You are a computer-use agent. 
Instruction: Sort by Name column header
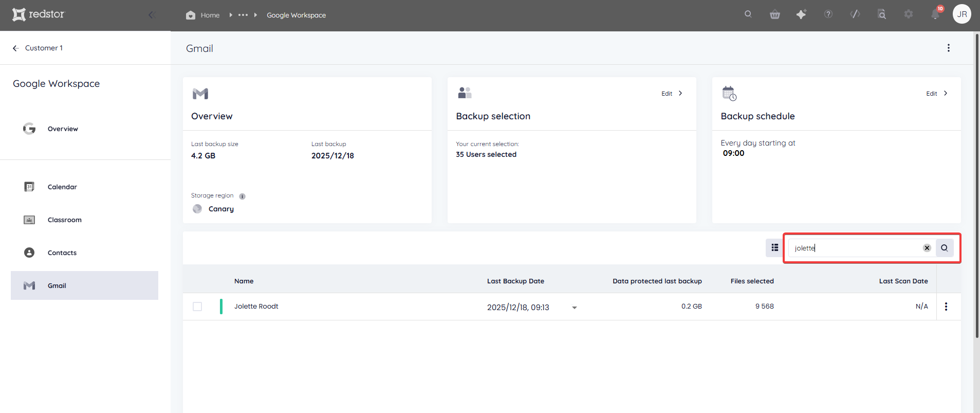point(244,281)
